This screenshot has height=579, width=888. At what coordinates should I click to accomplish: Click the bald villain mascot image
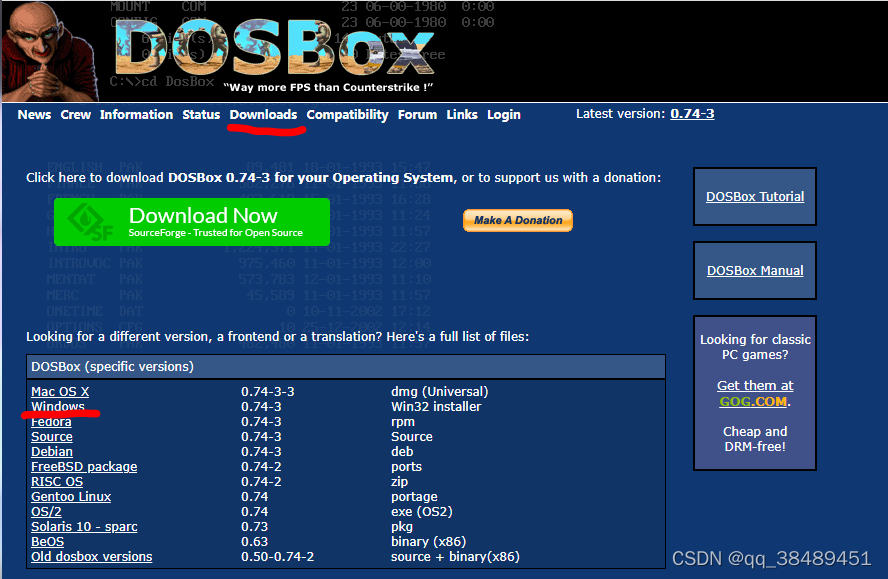coord(50,51)
